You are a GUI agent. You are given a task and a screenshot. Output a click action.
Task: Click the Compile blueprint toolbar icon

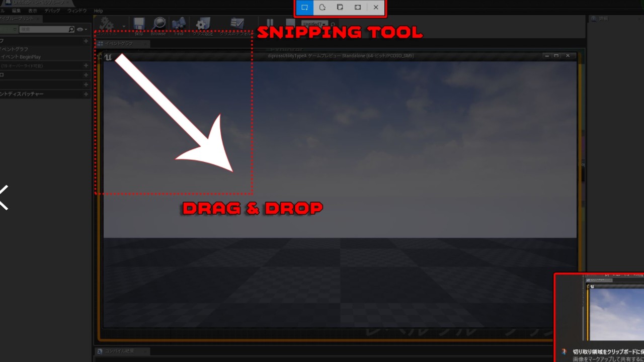(x=106, y=24)
